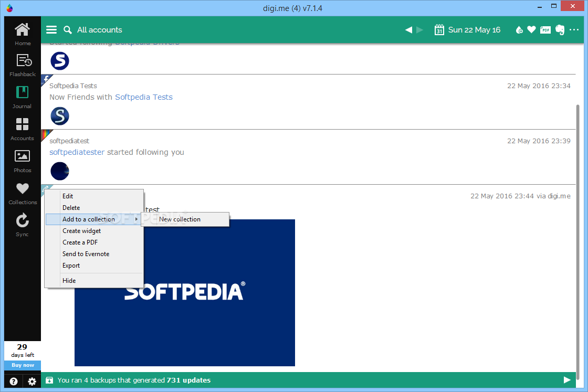The height and width of the screenshot is (392, 588).
Task: Click the softpediatest account name
Action: click(x=69, y=141)
